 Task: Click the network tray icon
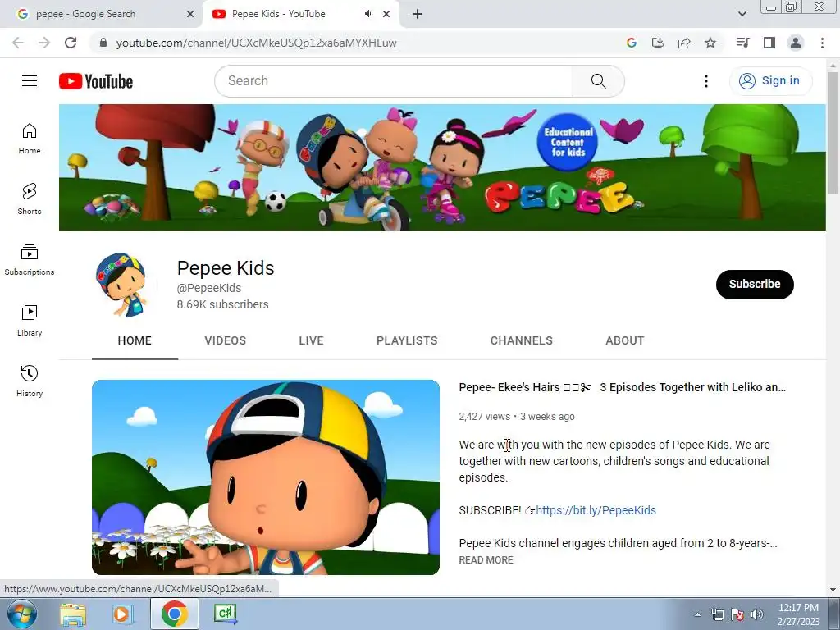(717, 614)
